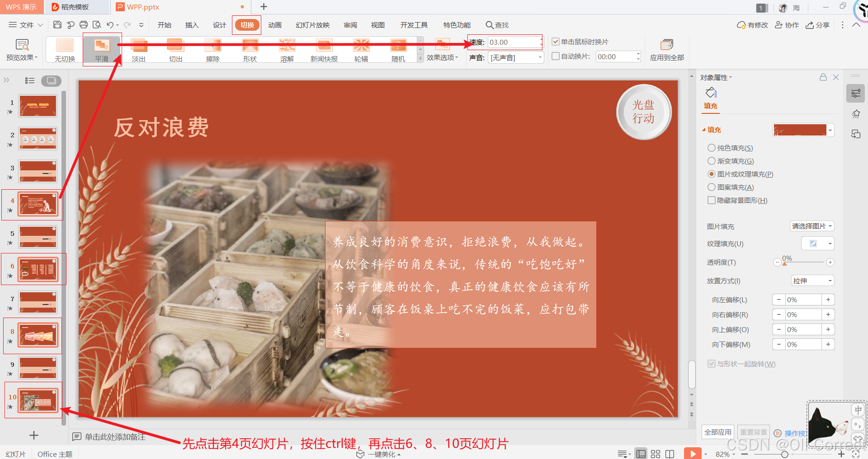The image size is (868, 459).
Task: Expand 效果选项 dropdown
Action: coord(442,57)
